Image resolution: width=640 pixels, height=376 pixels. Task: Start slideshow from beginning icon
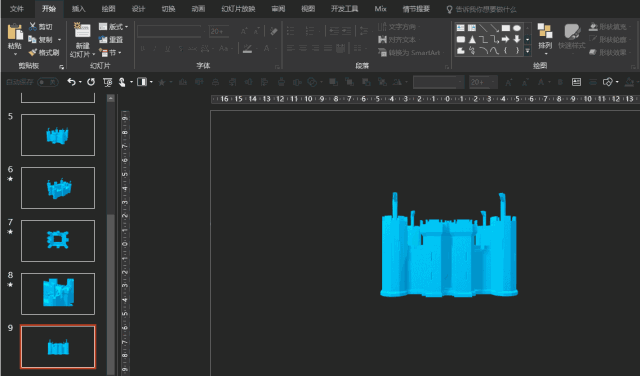point(108,82)
